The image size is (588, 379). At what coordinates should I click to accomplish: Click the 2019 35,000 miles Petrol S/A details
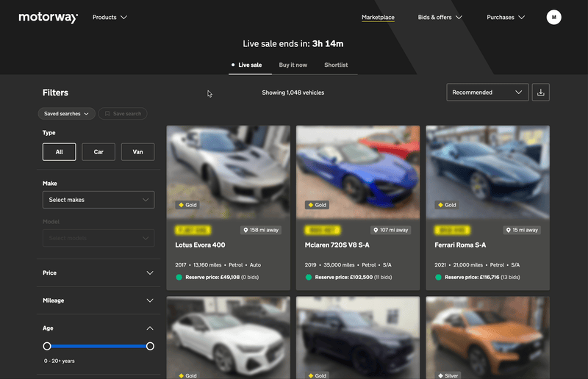pos(348,265)
